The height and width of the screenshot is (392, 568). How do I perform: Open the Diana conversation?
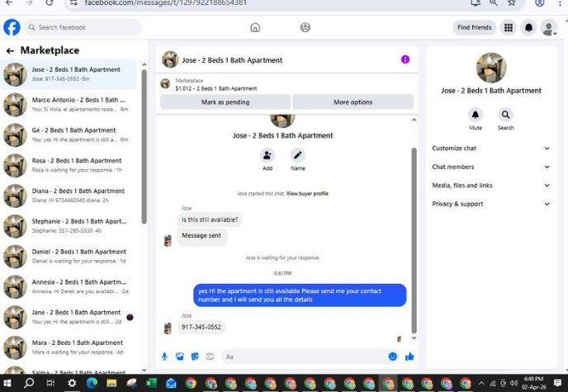(69, 196)
